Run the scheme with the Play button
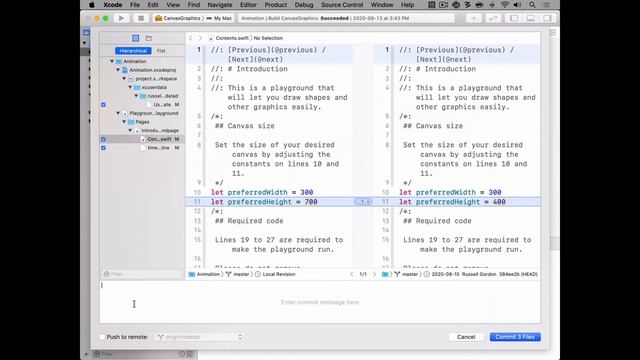This screenshot has width=640, height=360. coord(121,18)
